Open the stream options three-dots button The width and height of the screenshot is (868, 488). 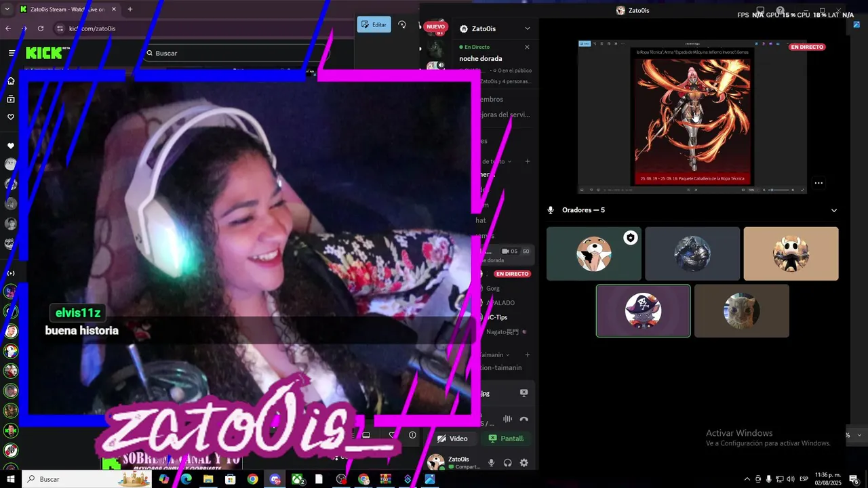coord(818,183)
